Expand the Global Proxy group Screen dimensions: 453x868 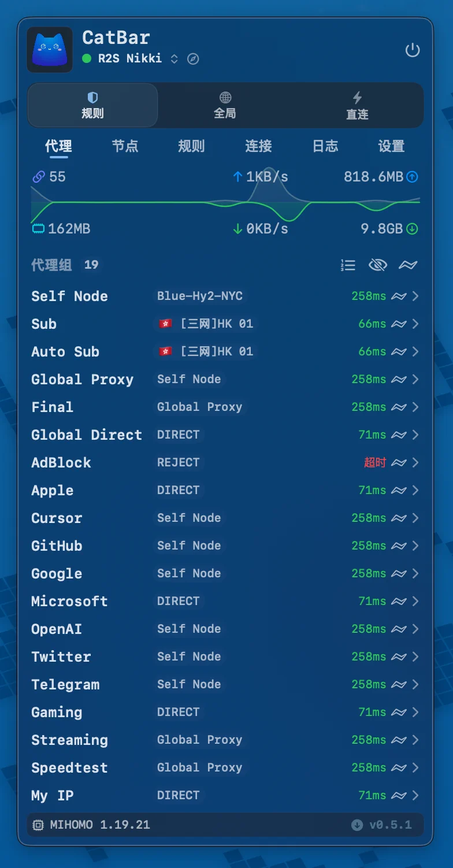415,380
